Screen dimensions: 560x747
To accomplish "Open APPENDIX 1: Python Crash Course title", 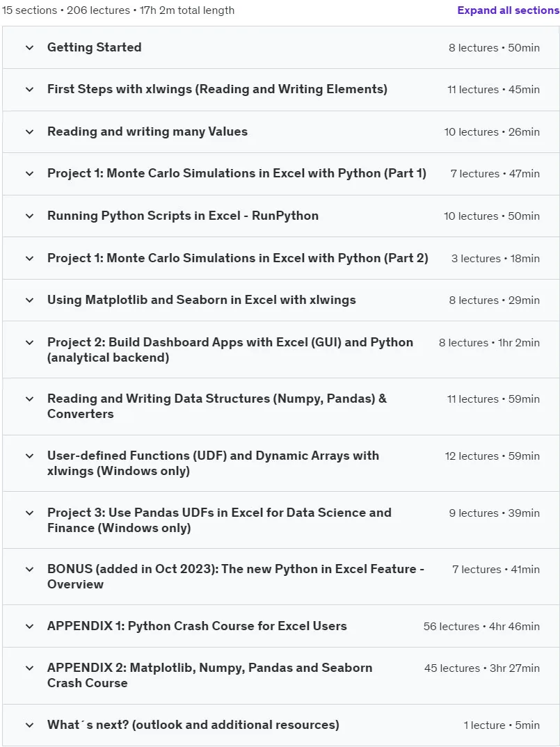I will 197,626.
